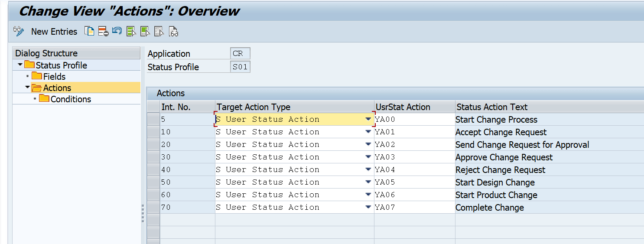Click the Select All icon
The height and width of the screenshot is (244, 644).
coord(131,31)
